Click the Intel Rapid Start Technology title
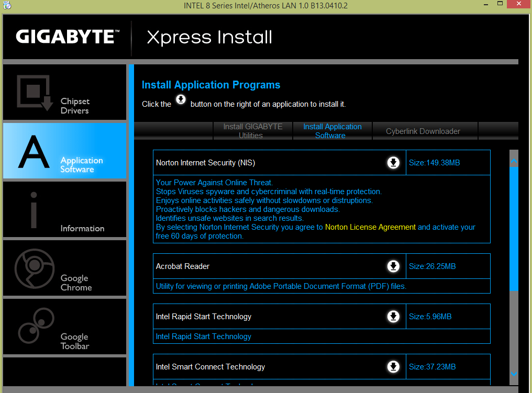The width and height of the screenshot is (532, 393). coord(204,317)
